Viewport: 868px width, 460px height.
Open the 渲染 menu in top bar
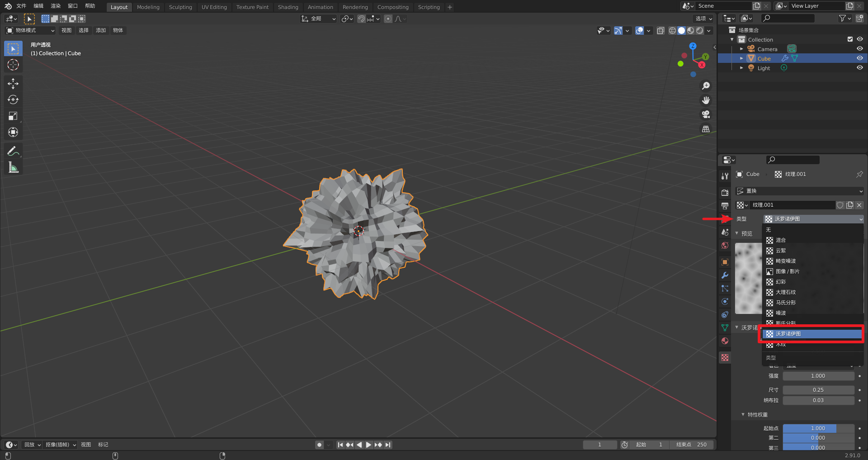[x=56, y=6]
